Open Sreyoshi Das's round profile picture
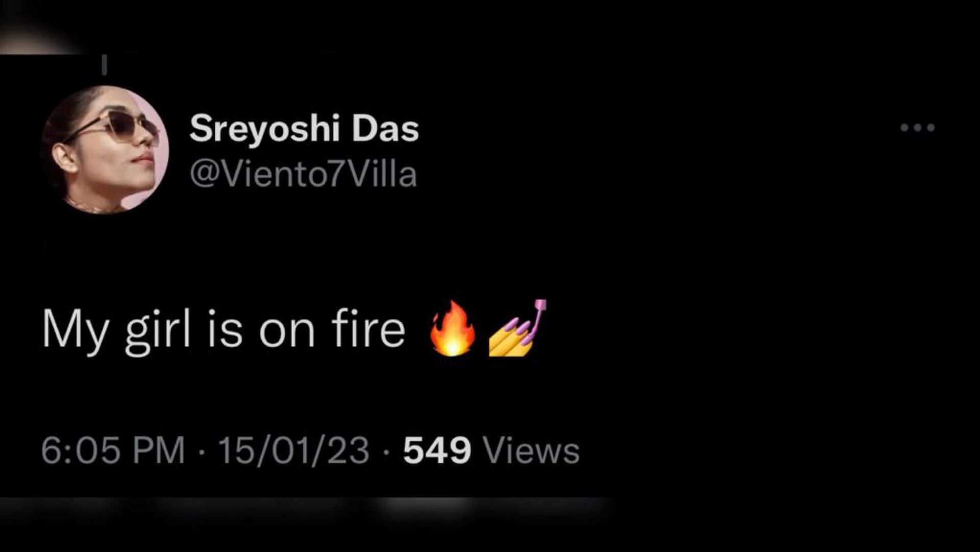The width and height of the screenshot is (980, 552). pos(105,150)
